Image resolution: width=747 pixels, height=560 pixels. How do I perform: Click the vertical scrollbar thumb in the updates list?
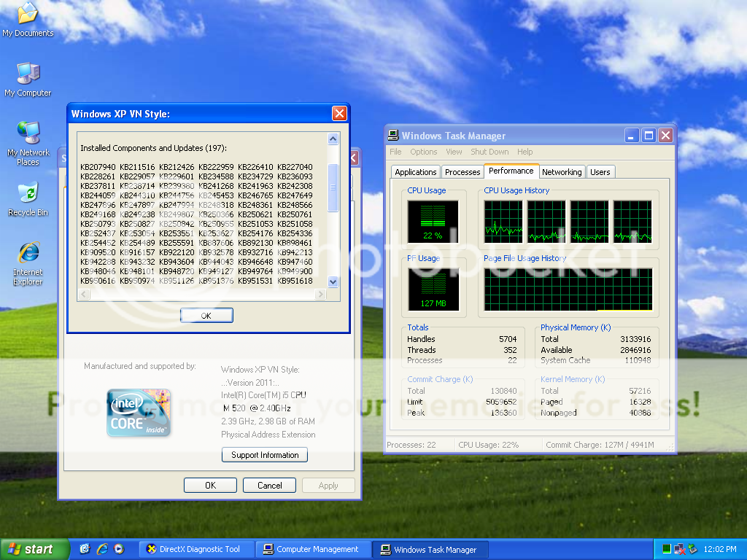333,187
